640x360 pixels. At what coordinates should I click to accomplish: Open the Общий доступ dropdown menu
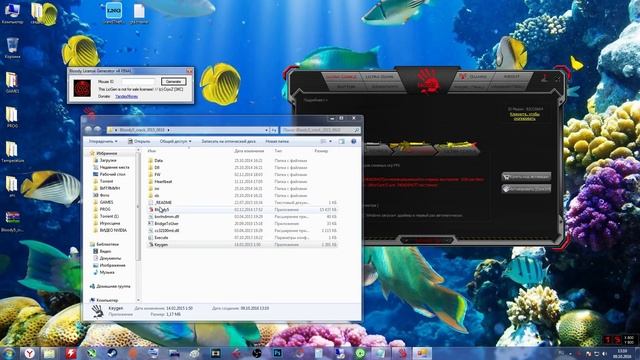point(176,141)
